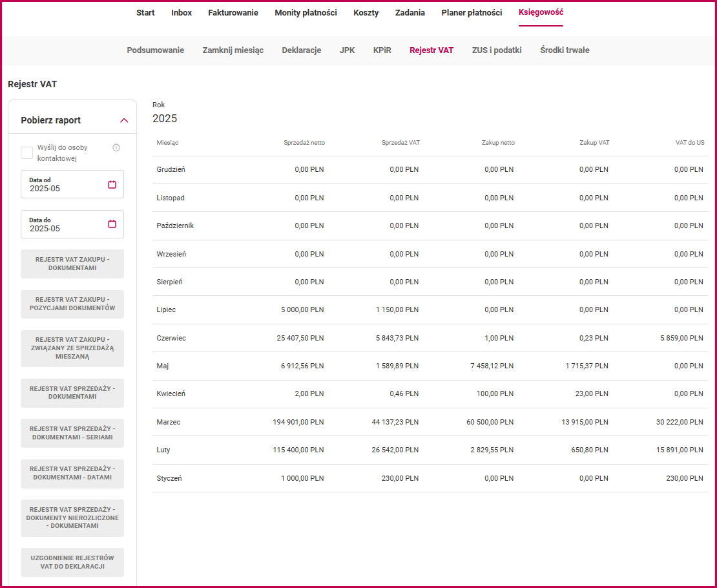Open calendar icon in Data od field

pos(112,184)
